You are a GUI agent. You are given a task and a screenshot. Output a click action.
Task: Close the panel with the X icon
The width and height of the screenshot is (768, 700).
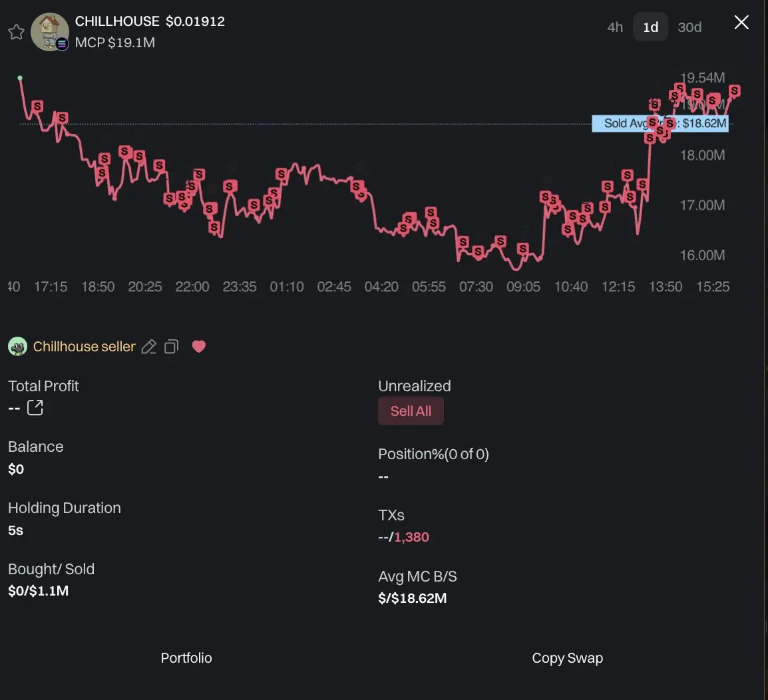(x=741, y=23)
